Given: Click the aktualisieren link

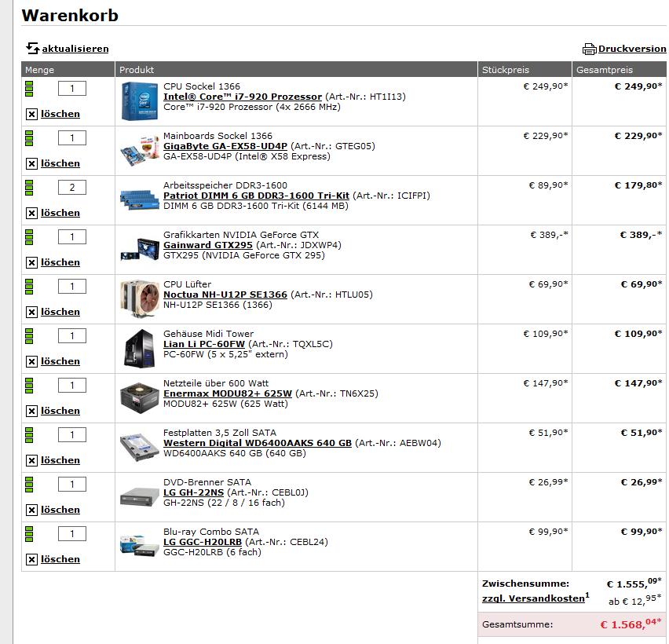Looking at the screenshot, I should (75, 49).
